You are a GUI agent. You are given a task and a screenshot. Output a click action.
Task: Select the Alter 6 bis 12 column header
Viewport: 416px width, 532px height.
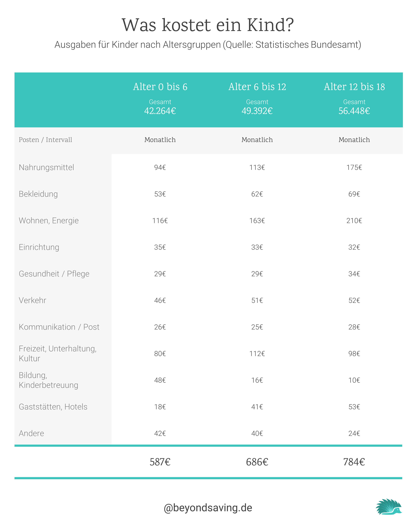(257, 87)
